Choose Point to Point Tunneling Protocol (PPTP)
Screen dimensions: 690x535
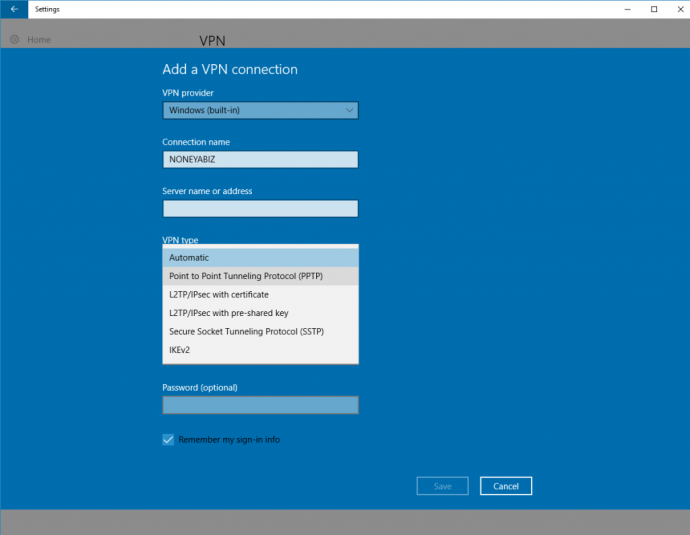[260, 276]
